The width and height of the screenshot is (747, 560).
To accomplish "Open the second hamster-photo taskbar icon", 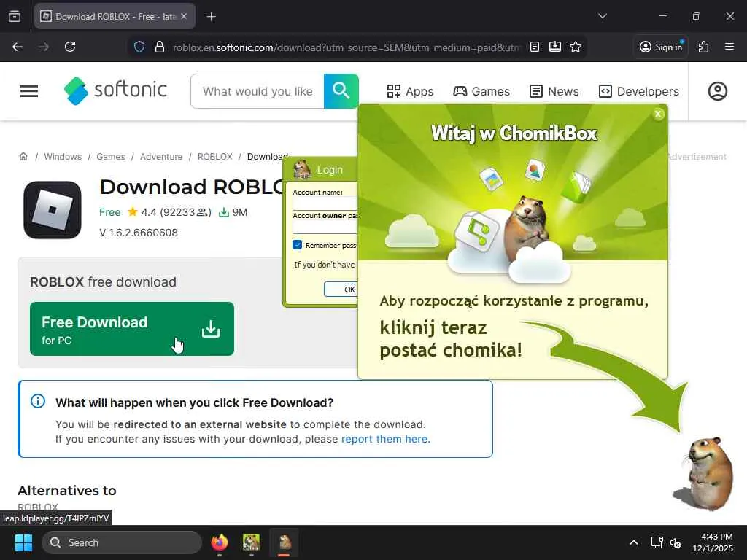I will [251, 542].
